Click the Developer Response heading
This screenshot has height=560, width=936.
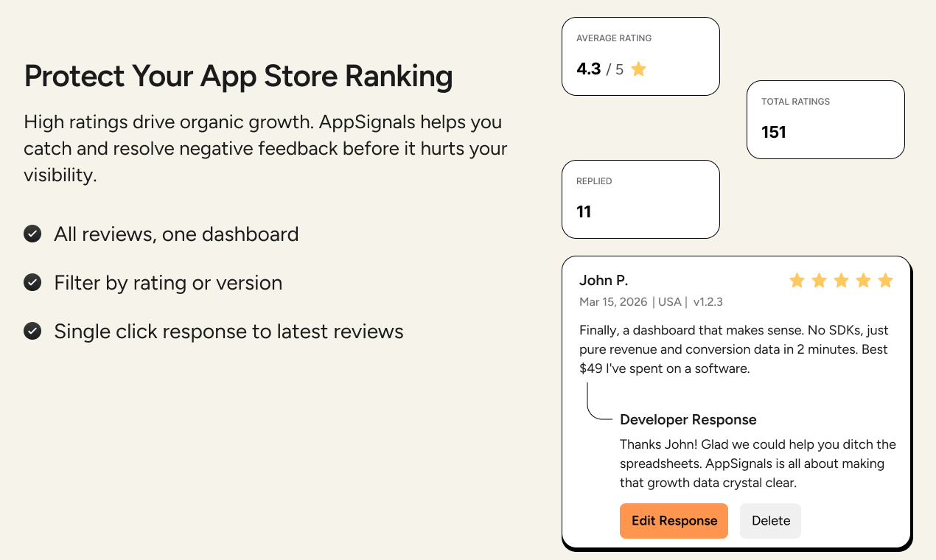coord(688,420)
